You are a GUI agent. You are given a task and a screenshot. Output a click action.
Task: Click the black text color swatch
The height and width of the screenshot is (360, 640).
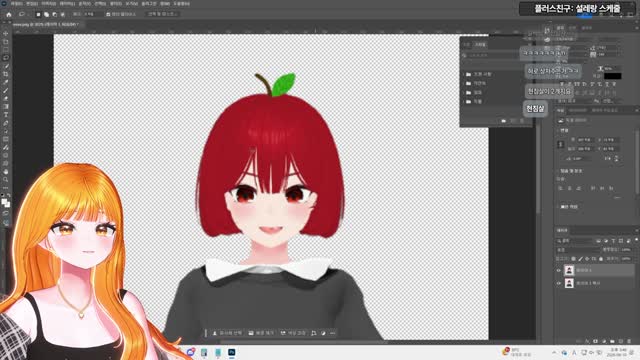tap(613, 76)
